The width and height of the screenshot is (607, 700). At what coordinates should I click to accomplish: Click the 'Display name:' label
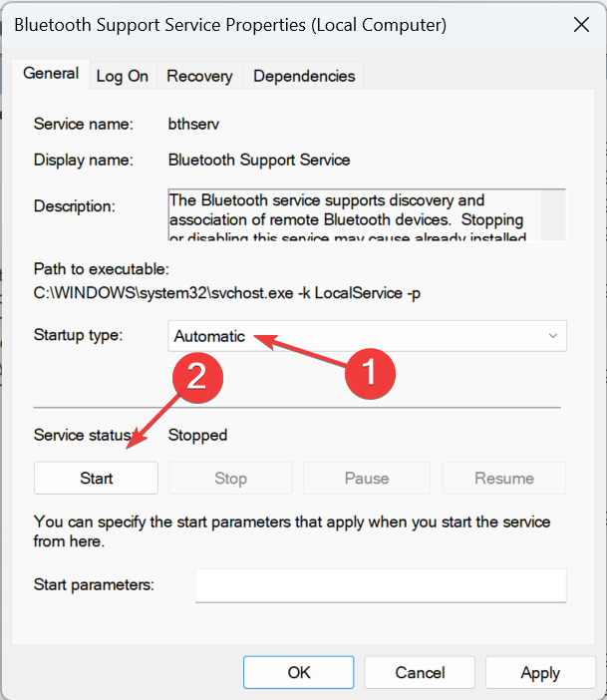click(x=84, y=160)
